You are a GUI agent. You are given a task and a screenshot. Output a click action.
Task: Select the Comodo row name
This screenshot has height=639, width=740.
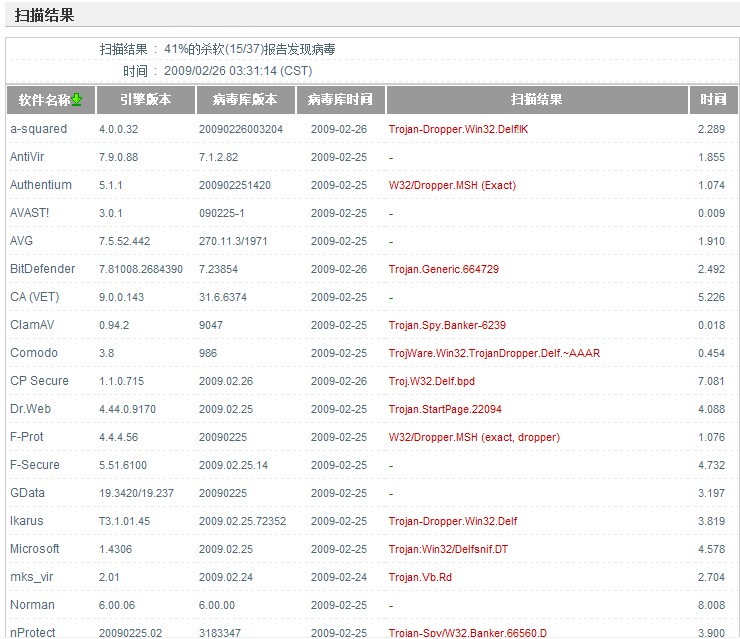(x=34, y=353)
